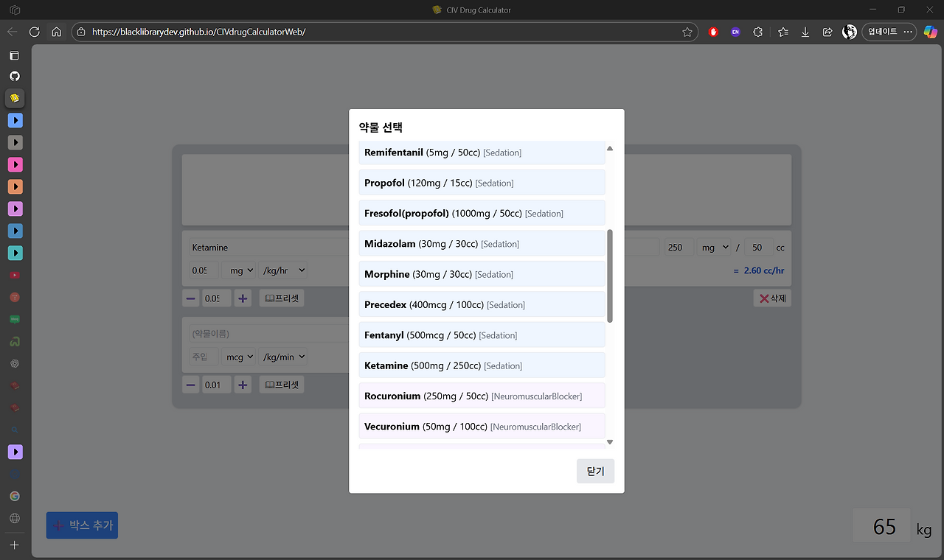Open the browser settings ellipsis menu
This screenshot has width=944, height=560.
pos(908,32)
